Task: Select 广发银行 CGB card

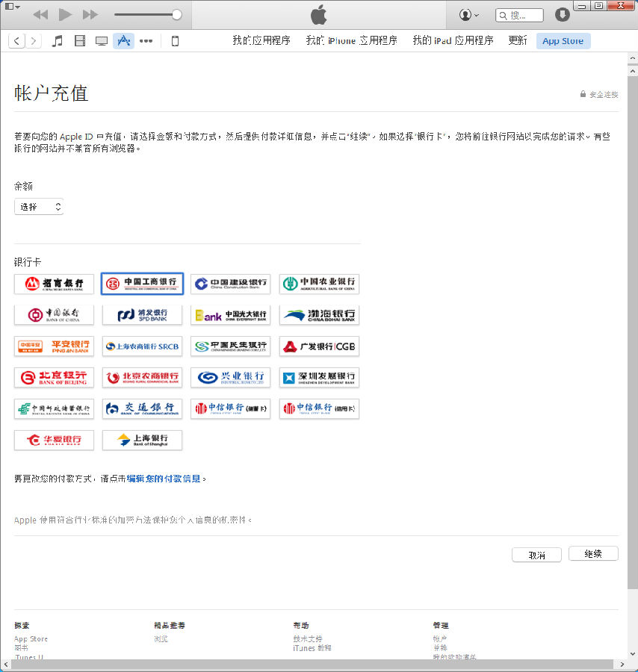Action: tap(319, 346)
